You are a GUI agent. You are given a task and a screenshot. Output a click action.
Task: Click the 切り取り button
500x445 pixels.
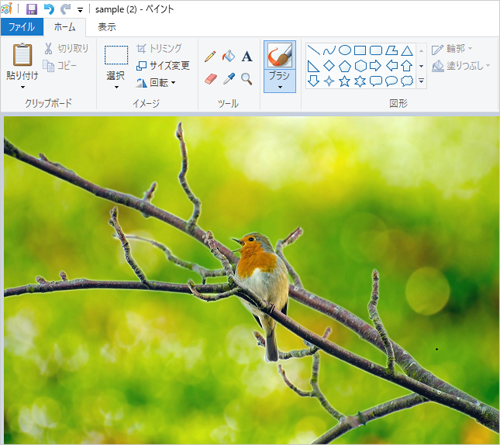pos(66,49)
